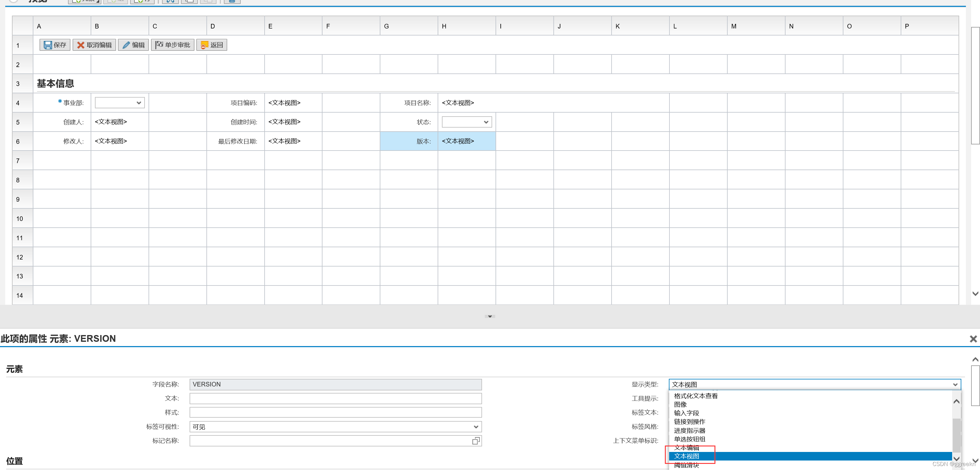Open the 事业部 dropdown in the form

(138, 103)
